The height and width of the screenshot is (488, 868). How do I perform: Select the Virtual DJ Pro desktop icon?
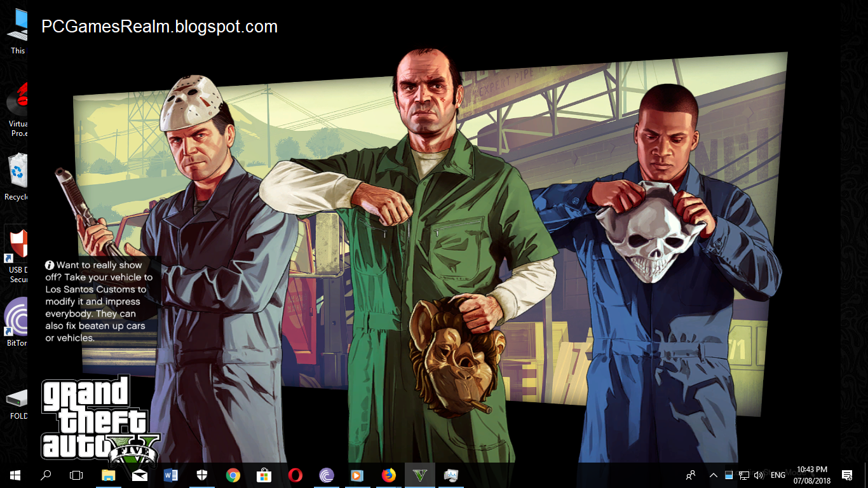click(x=17, y=109)
